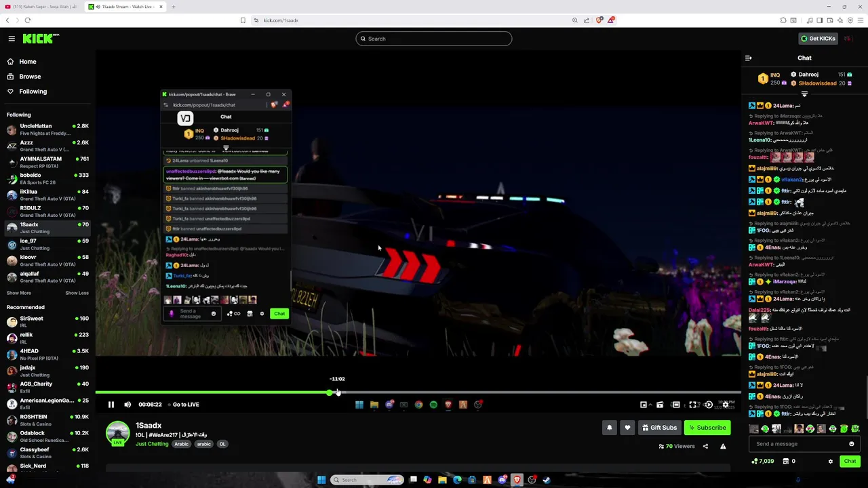Follow 1Saadx with the heart button
The image size is (868, 488).
pos(627,428)
